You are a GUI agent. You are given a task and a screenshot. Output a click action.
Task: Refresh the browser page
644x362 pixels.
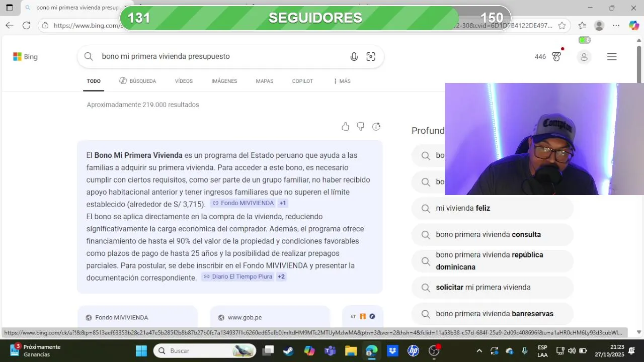pyautogui.click(x=26, y=25)
